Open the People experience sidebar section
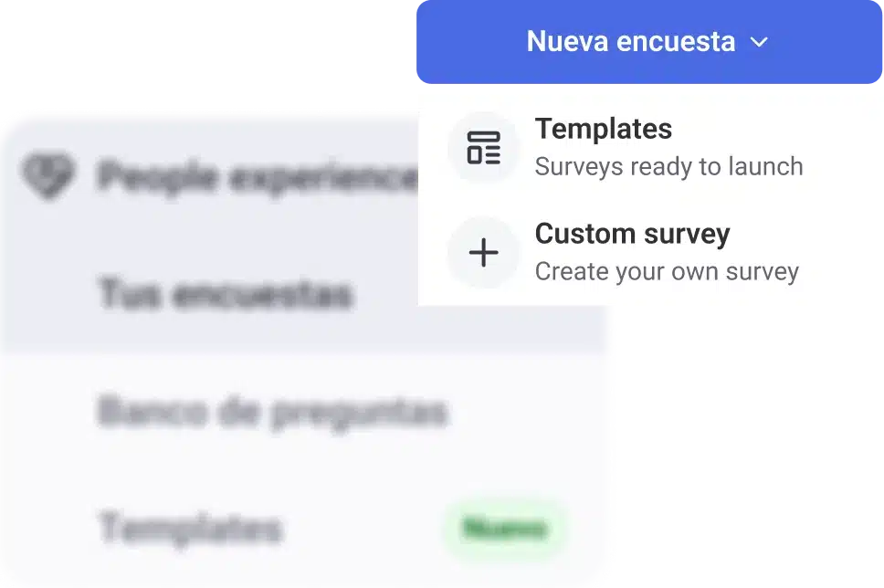 point(220,176)
